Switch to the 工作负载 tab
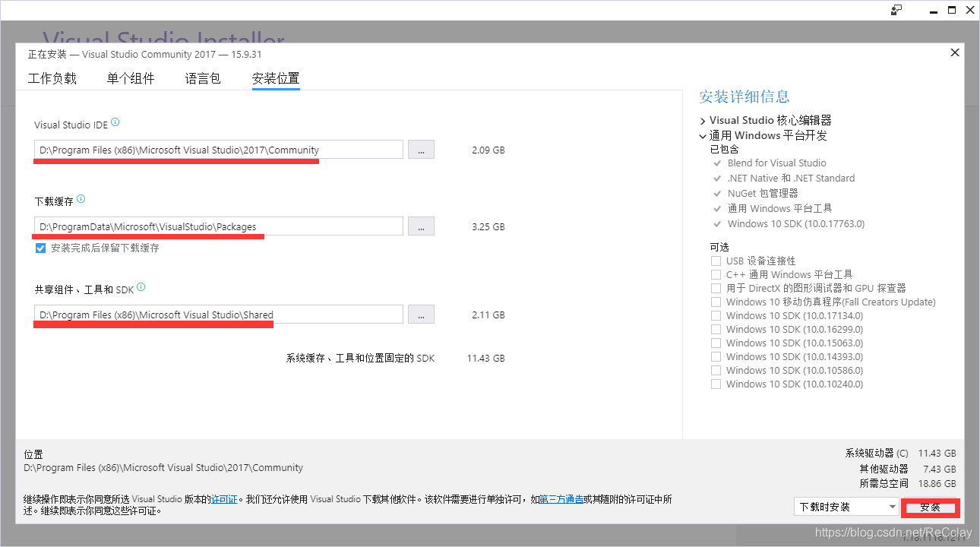 (52, 78)
